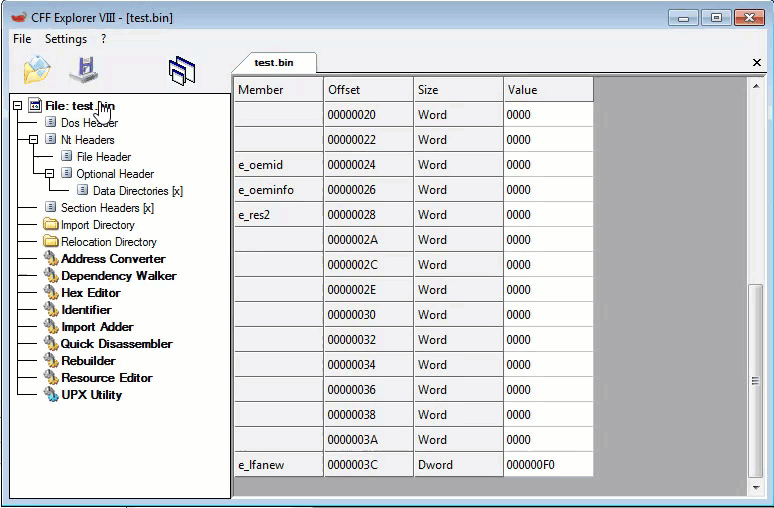The image size is (774, 508).
Task: Launch the Quick Disassembler tool
Action: point(116,344)
